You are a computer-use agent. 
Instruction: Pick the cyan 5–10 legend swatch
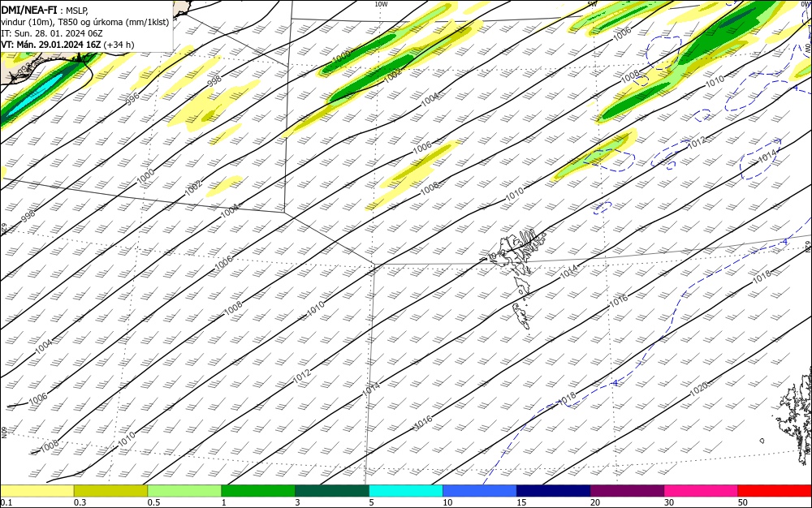pyautogui.click(x=406, y=491)
